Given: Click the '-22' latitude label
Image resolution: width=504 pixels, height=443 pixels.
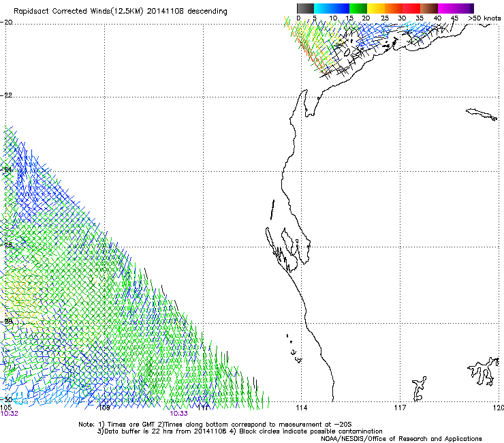Looking at the screenshot, I should [6, 95].
